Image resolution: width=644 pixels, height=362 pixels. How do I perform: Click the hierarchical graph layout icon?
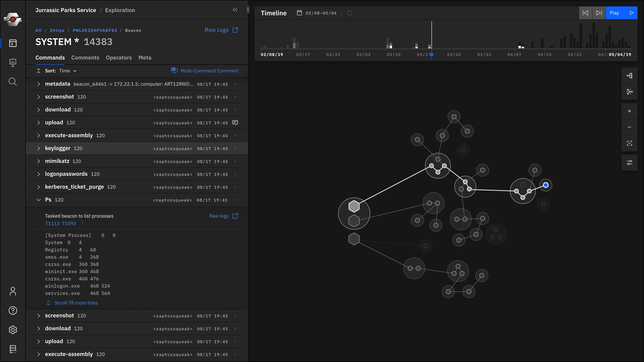point(630,76)
